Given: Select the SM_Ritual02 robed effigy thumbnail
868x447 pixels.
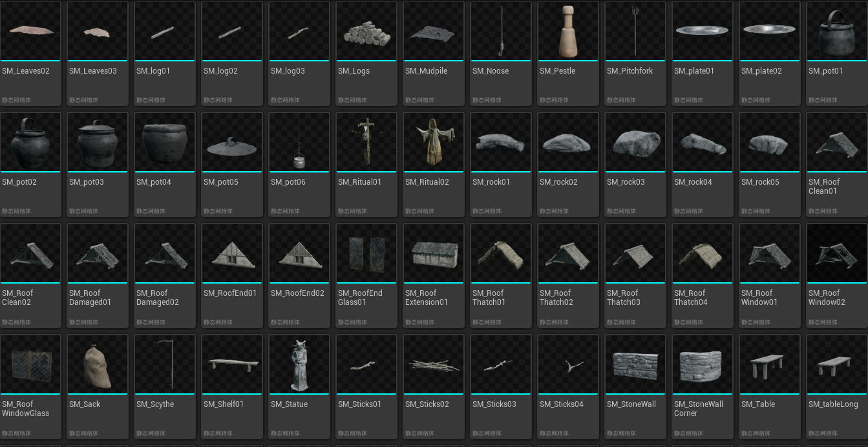Looking at the screenshot, I should point(434,142).
